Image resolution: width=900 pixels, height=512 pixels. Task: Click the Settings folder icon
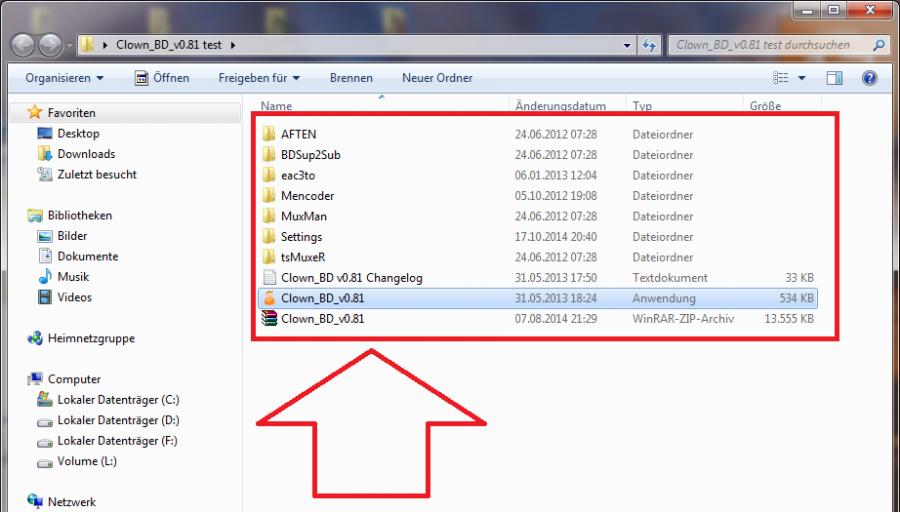pos(269,236)
